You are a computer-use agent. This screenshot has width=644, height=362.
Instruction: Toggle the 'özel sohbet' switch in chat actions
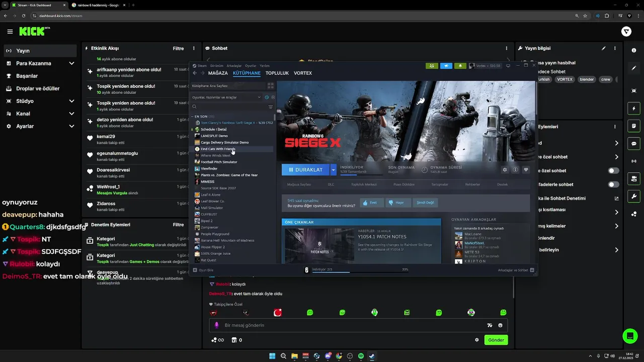click(x=613, y=171)
